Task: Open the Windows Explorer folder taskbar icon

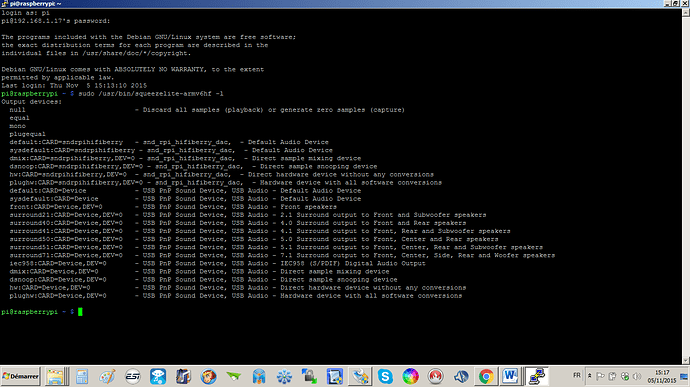Action: pyautogui.click(x=55, y=376)
